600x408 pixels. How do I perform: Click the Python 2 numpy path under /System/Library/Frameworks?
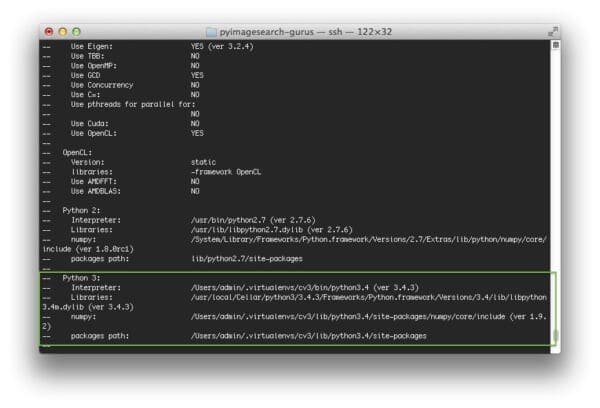(x=369, y=240)
